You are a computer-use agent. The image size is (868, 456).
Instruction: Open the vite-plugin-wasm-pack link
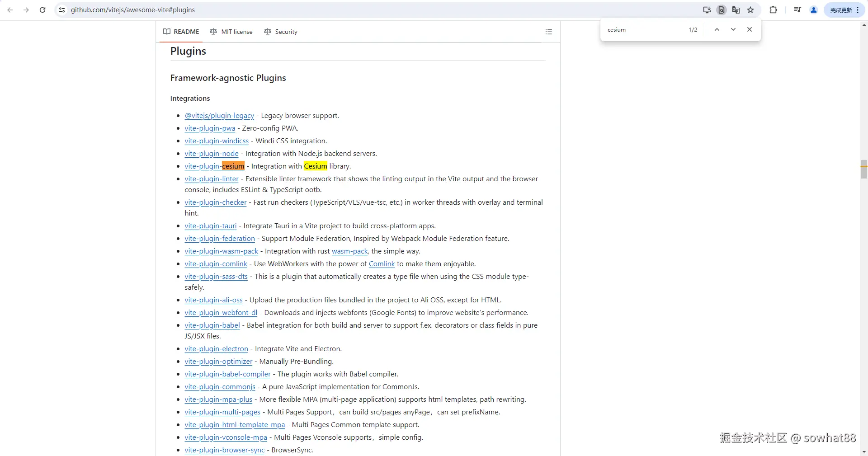coord(222,251)
